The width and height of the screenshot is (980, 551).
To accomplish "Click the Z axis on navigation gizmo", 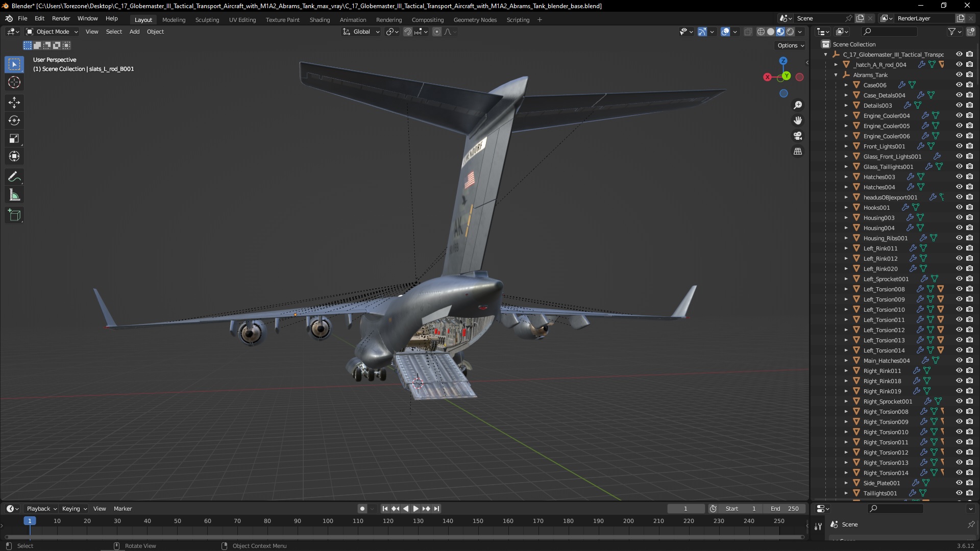I will (783, 61).
